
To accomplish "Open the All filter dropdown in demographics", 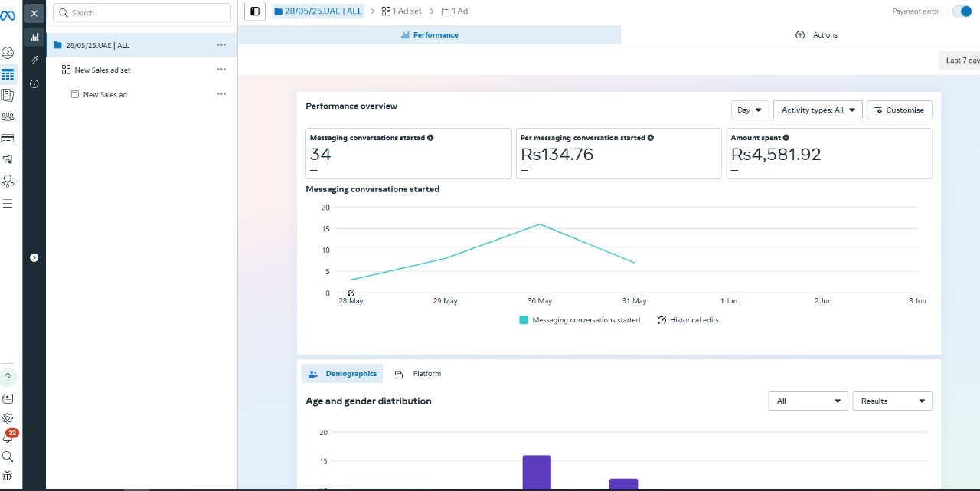I will point(808,401).
